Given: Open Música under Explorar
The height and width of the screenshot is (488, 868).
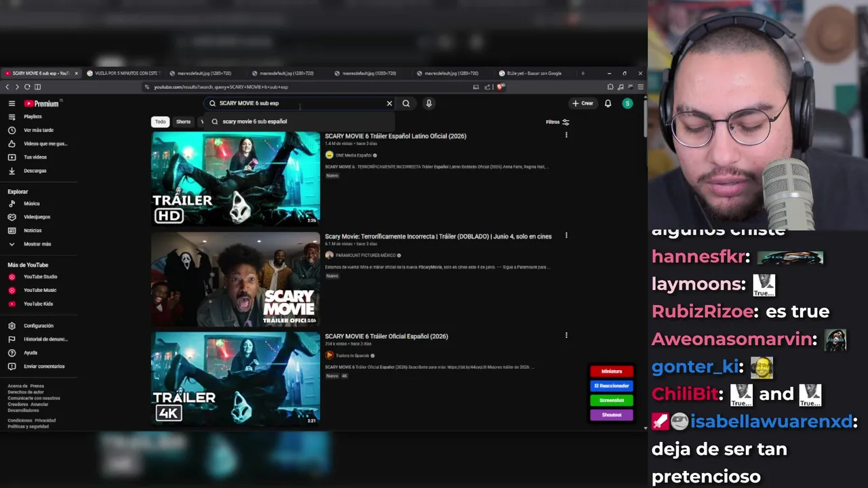Looking at the screenshot, I should (31, 203).
